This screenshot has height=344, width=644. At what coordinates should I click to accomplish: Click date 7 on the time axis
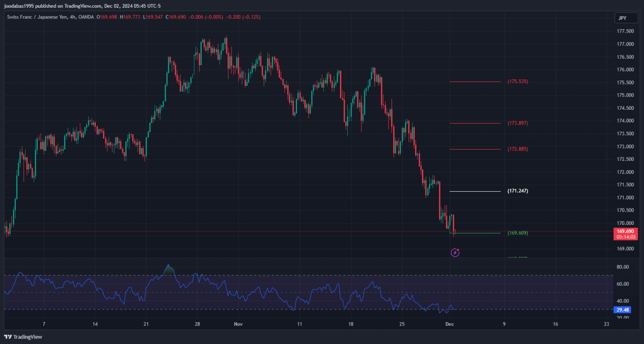(44, 324)
